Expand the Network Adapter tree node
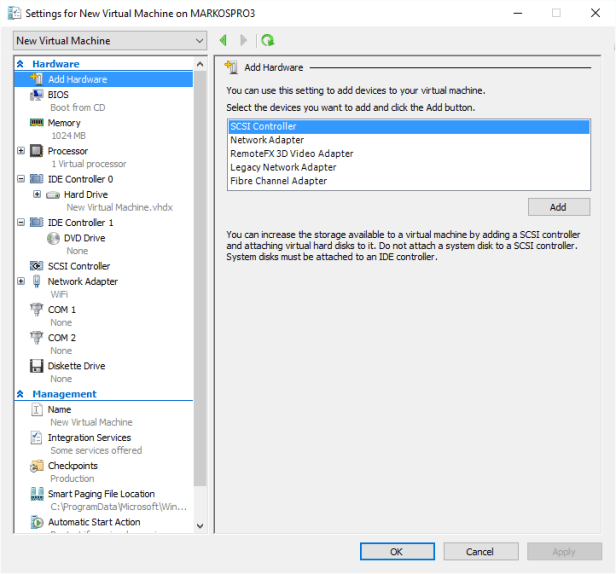Image resolution: width=616 pixels, height=574 pixels. coord(21,282)
